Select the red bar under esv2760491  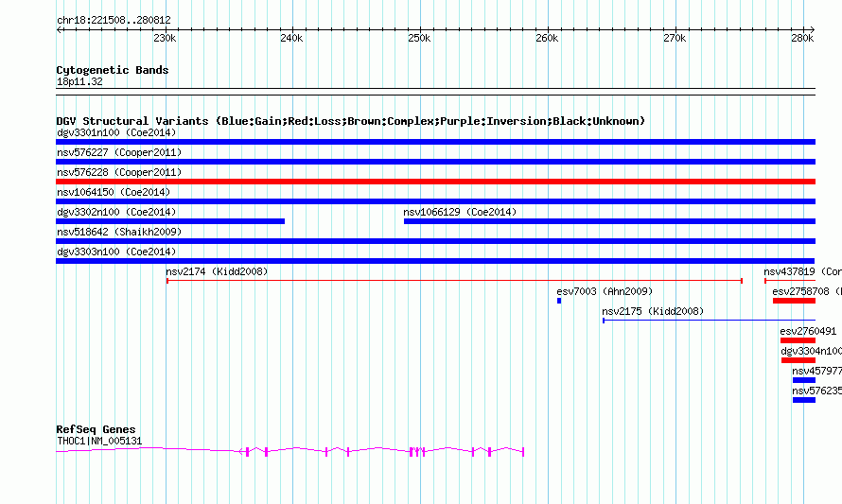point(798,340)
